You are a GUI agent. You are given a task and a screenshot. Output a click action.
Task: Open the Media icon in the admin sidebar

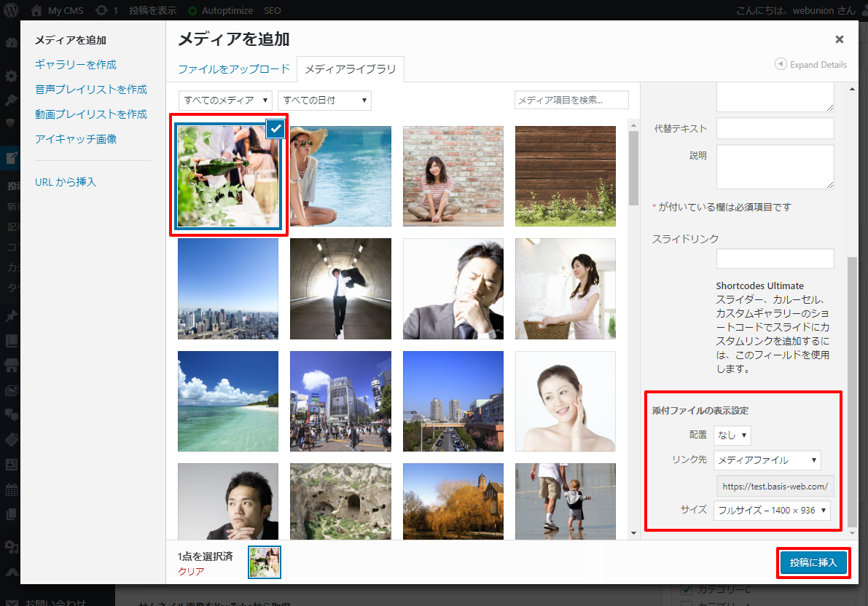pyautogui.click(x=11, y=390)
